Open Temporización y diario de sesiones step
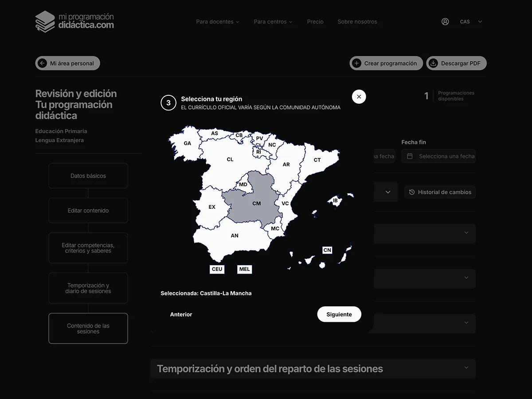Viewport: 532px width, 399px height. coord(88,288)
